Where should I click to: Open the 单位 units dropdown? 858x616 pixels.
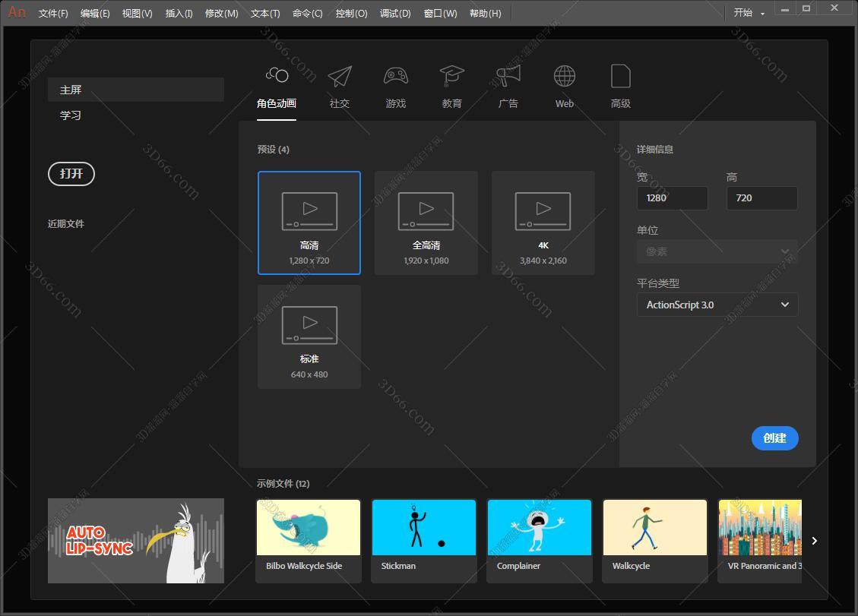[x=717, y=251]
